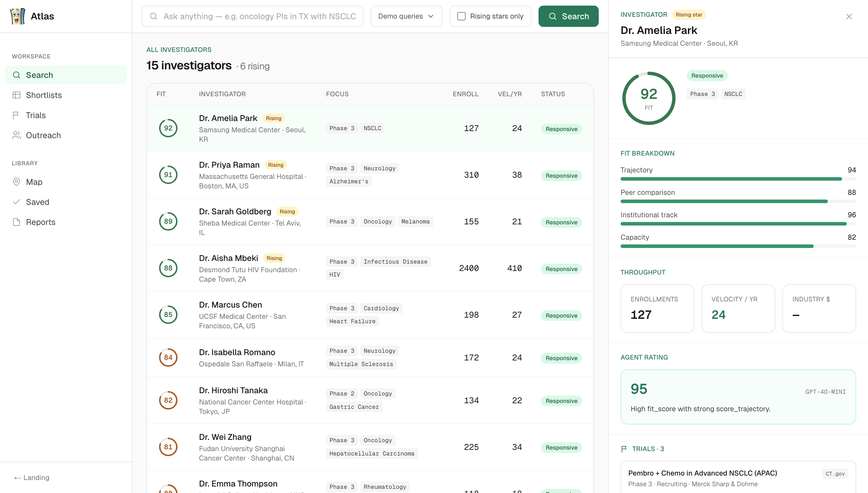This screenshot has height=493, width=868.
Task: Go to Trials in the sidebar
Action: (66, 115)
